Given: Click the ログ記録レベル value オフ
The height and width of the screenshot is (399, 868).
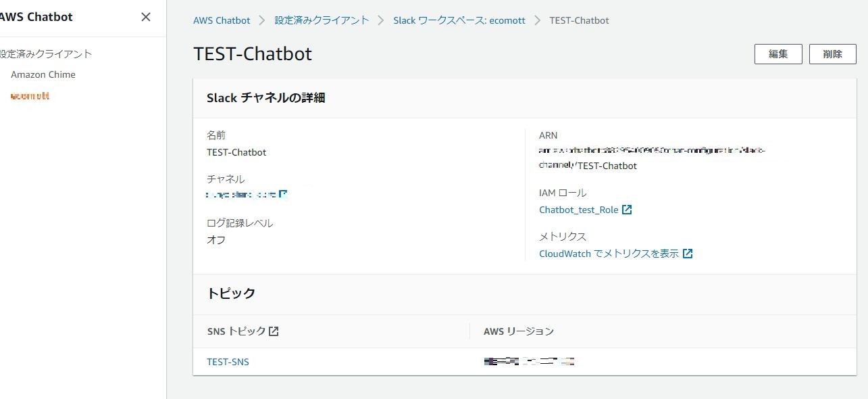Looking at the screenshot, I should [216, 240].
